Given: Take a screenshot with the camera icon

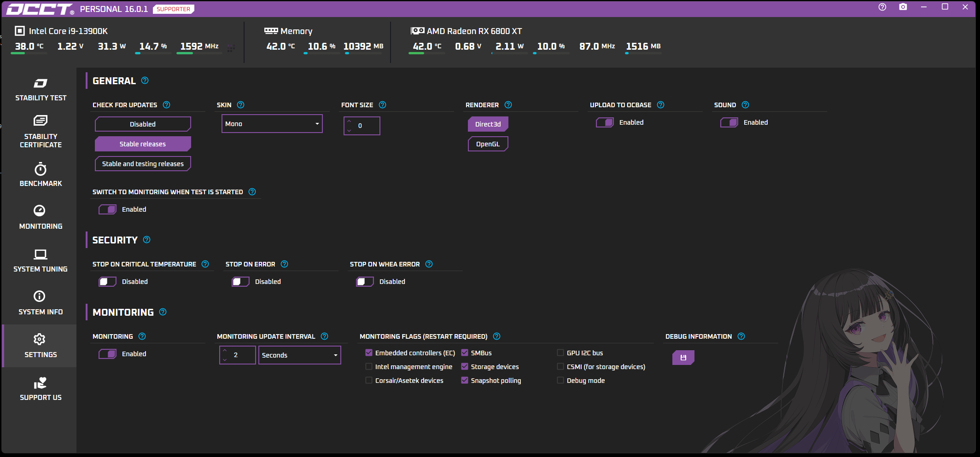Looking at the screenshot, I should point(903,7).
